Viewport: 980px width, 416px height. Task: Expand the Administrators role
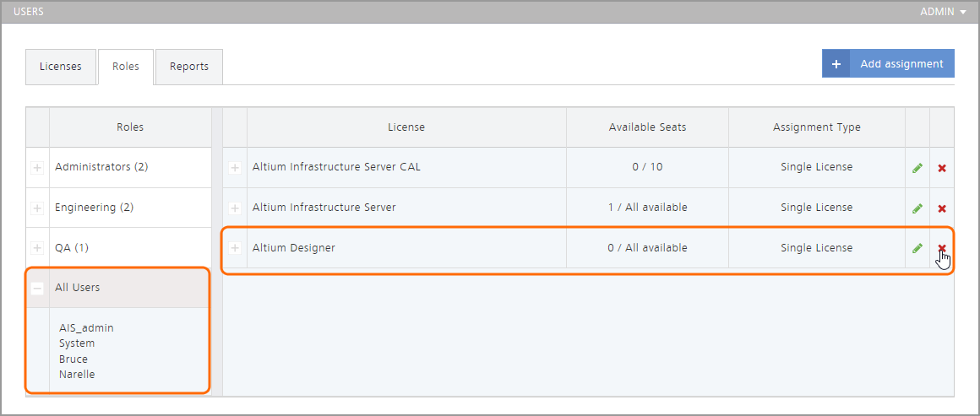click(37, 168)
